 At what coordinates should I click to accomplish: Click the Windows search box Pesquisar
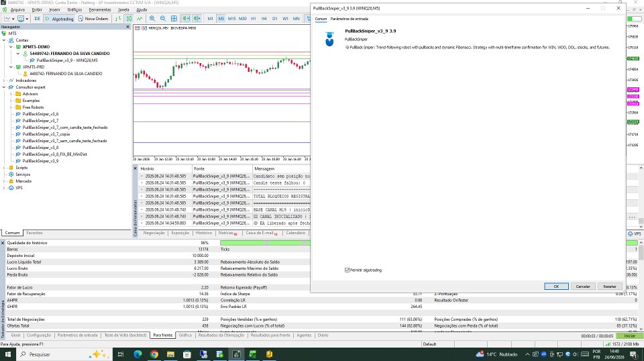tap(64, 354)
